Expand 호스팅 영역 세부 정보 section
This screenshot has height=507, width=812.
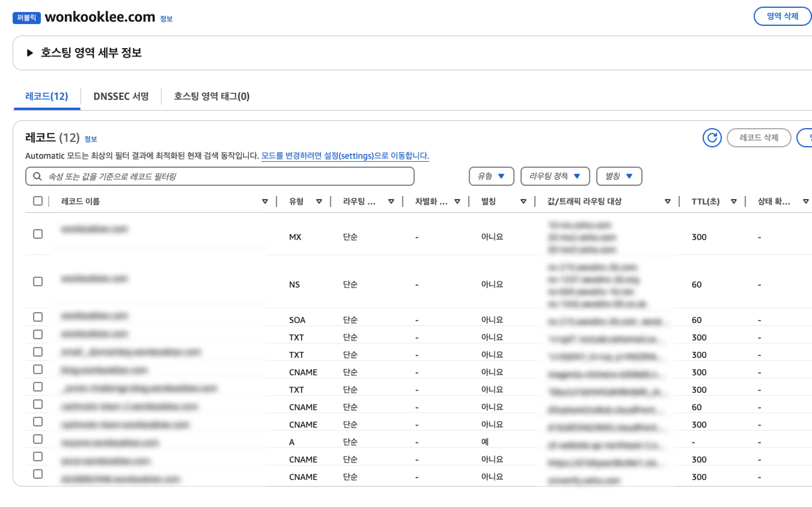pyautogui.click(x=29, y=53)
